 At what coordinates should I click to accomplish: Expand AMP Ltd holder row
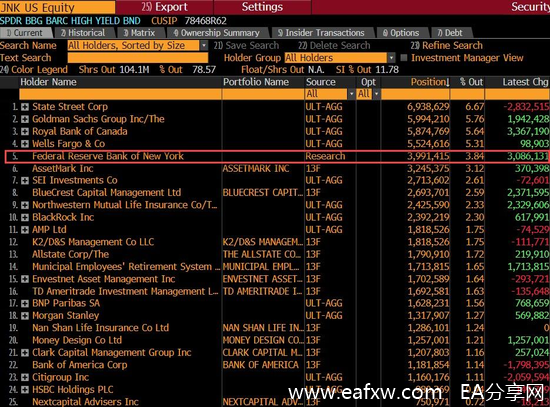coord(25,230)
